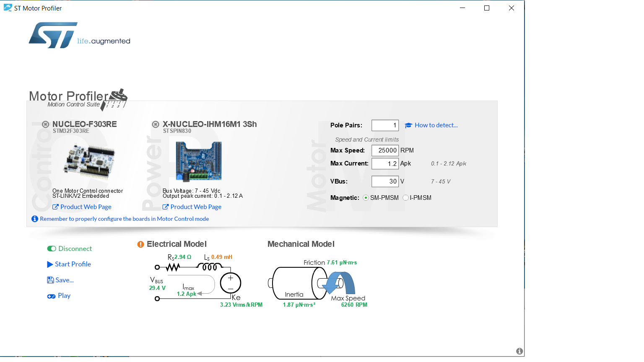Click the green Disconnect toggle icon
The width and height of the screenshot is (644, 362).
52,248
